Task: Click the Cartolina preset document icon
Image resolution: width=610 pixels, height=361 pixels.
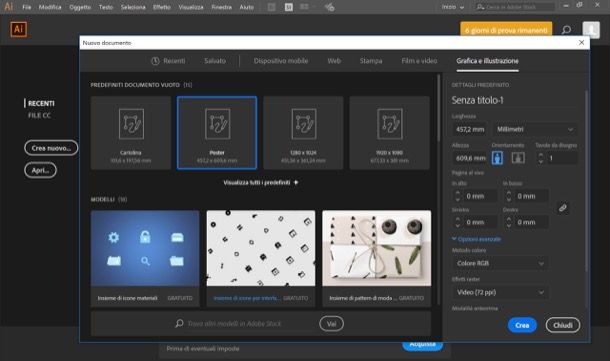Action: coord(131,124)
